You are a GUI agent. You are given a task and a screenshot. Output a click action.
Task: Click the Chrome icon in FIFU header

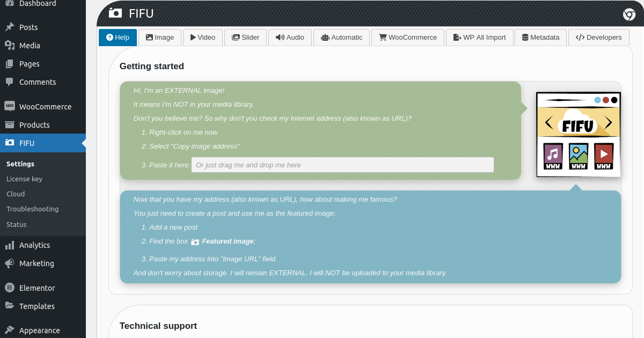point(629,14)
